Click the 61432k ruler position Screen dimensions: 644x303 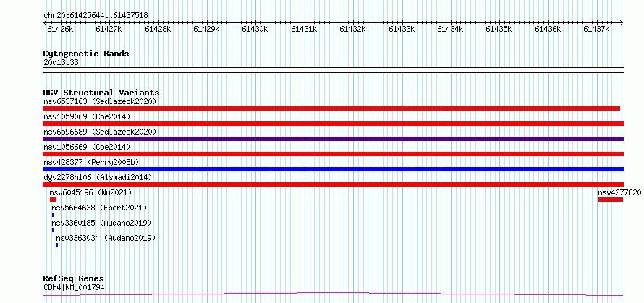click(x=353, y=29)
